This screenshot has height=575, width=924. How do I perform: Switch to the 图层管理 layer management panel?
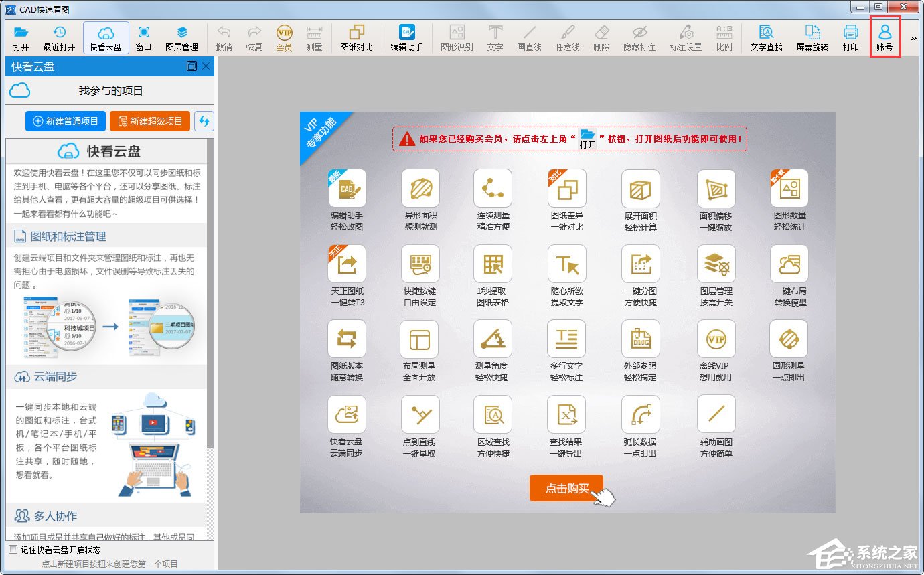[182, 37]
